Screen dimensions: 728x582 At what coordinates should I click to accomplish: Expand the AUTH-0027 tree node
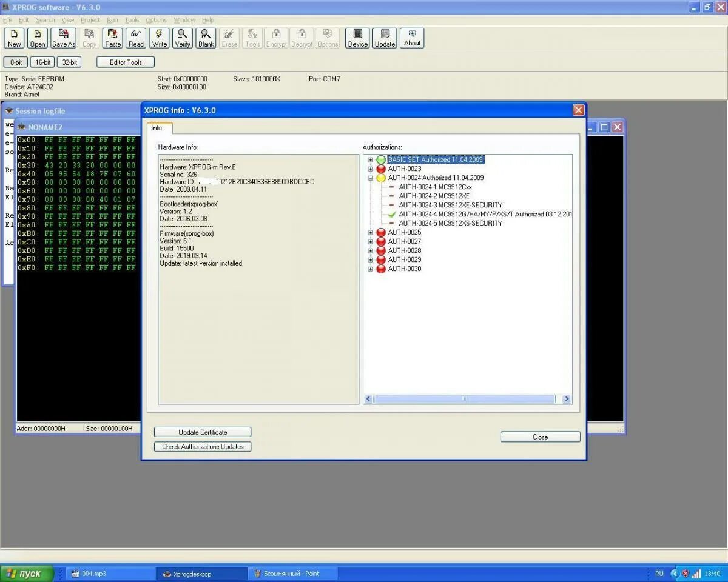(370, 241)
